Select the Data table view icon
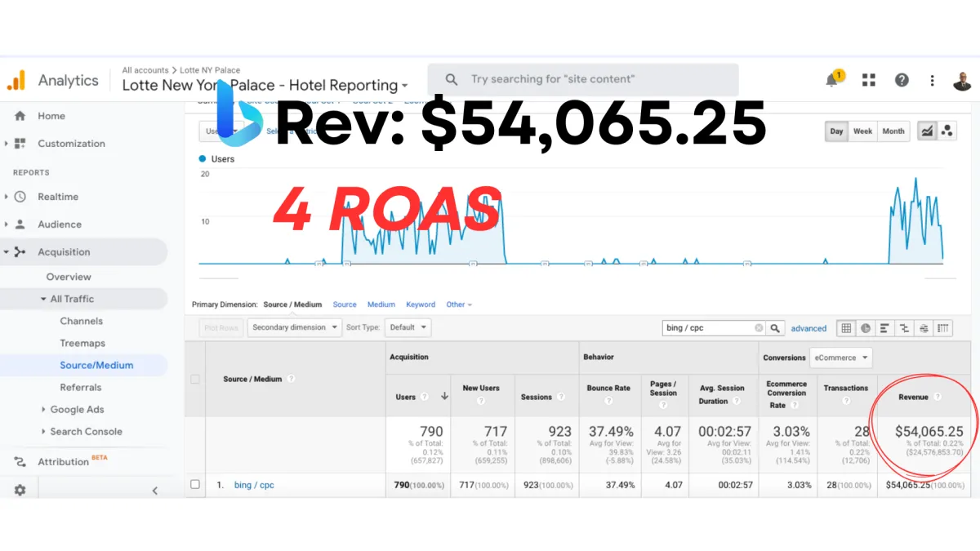The height and width of the screenshot is (551, 980). pos(847,328)
